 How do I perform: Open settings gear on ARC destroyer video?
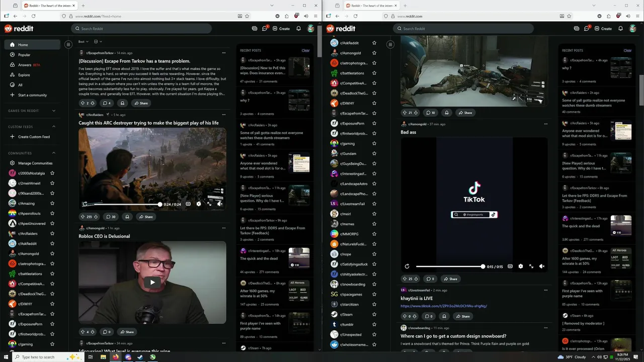pyautogui.click(x=199, y=204)
